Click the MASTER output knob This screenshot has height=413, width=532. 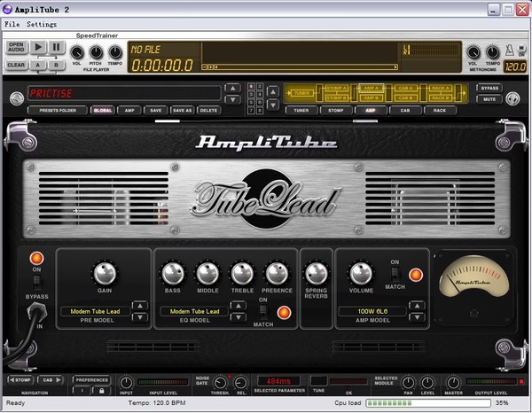[453, 383]
